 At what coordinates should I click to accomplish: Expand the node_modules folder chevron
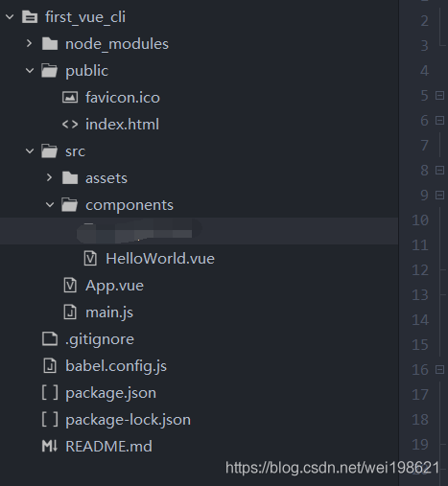(x=29, y=43)
